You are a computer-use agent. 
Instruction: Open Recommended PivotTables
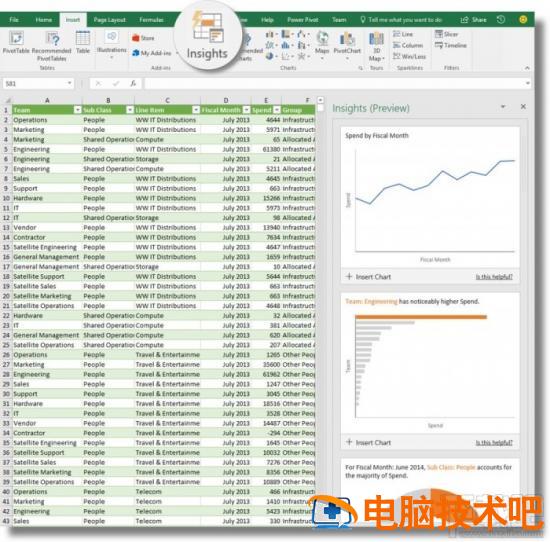pyautogui.click(x=52, y=46)
